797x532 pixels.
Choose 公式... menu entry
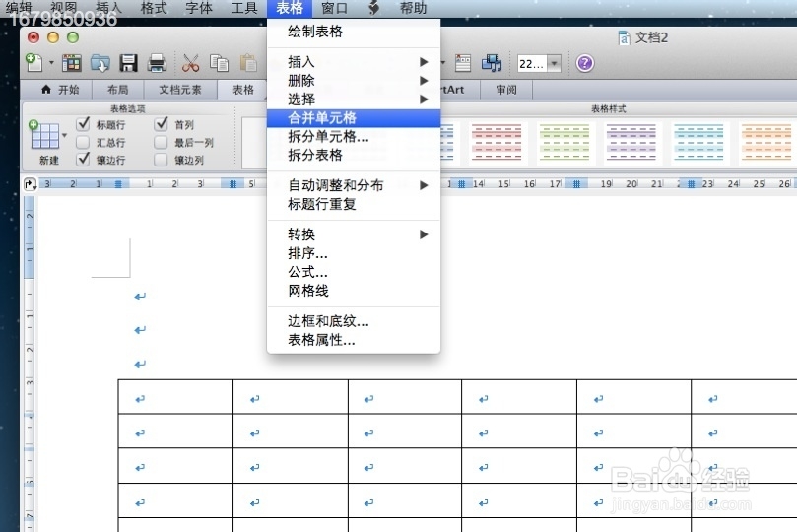click(354, 272)
